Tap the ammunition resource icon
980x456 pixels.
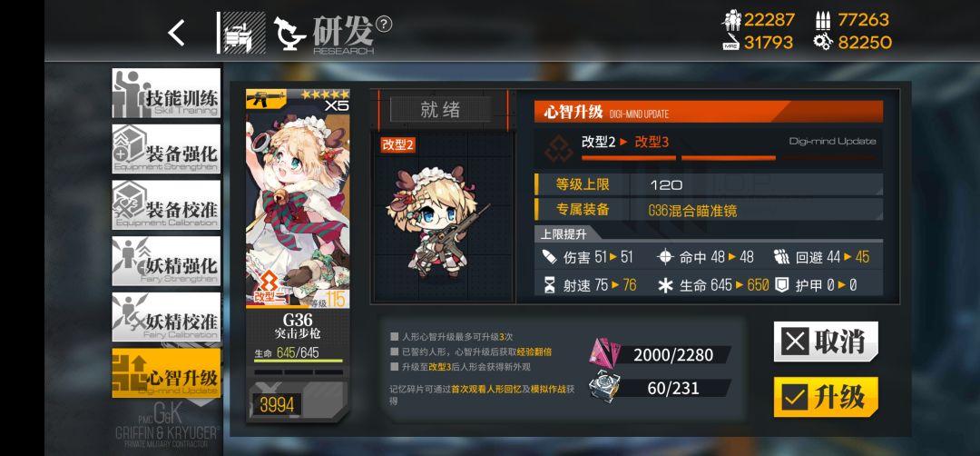click(822, 21)
